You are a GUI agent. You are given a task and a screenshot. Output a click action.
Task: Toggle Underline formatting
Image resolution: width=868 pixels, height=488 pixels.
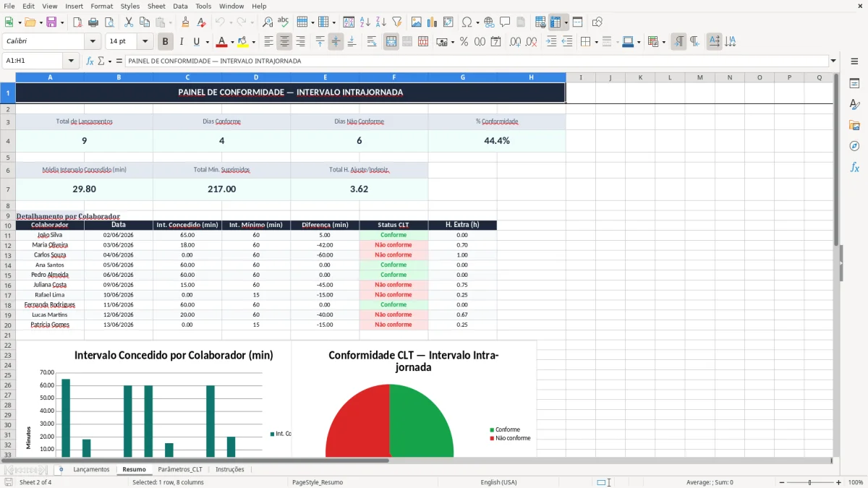(x=196, y=42)
